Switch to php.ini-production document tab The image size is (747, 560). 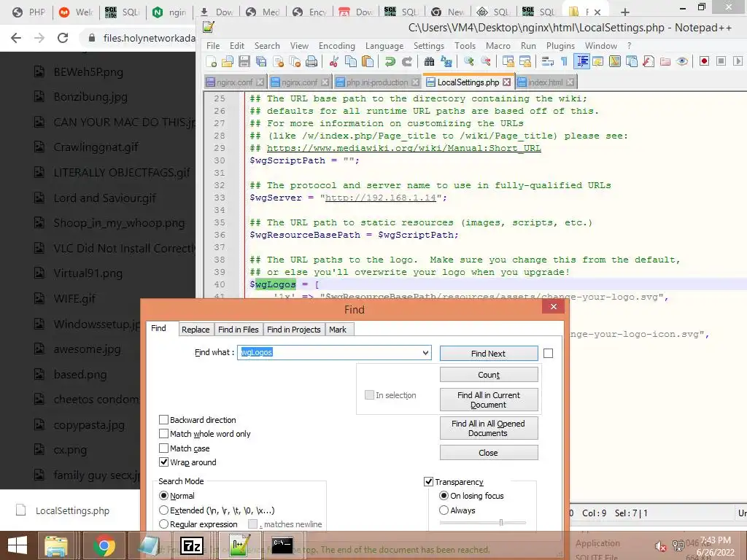(376, 82)
